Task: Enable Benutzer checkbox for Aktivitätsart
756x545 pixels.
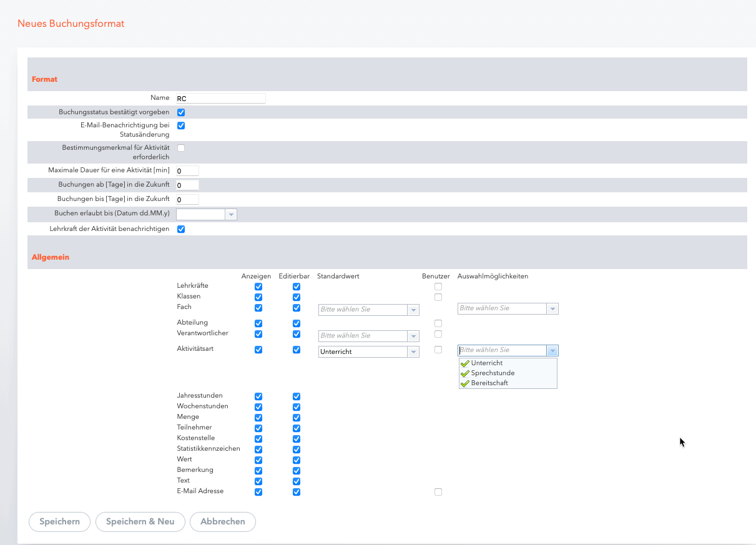Action: click(438, 350)
